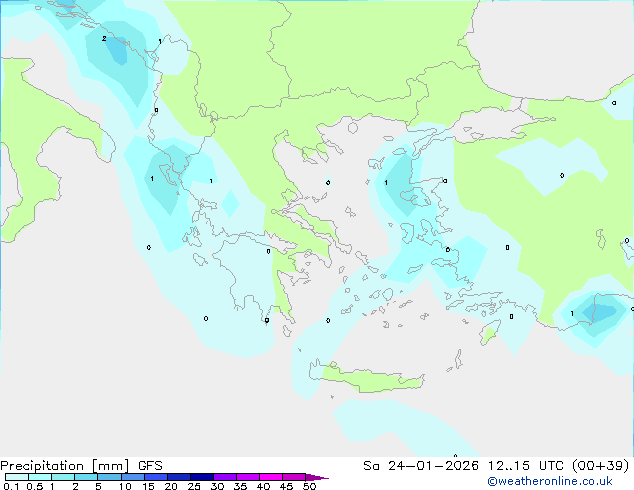This screenshot has height=490, width=634.
Task: Click the legend label '0.5'
Action: [34, 486]
